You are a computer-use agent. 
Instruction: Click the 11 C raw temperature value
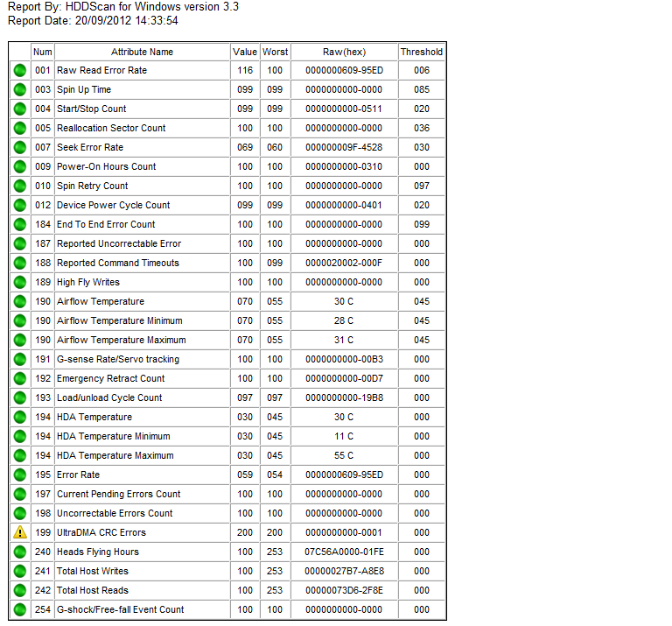344,436
